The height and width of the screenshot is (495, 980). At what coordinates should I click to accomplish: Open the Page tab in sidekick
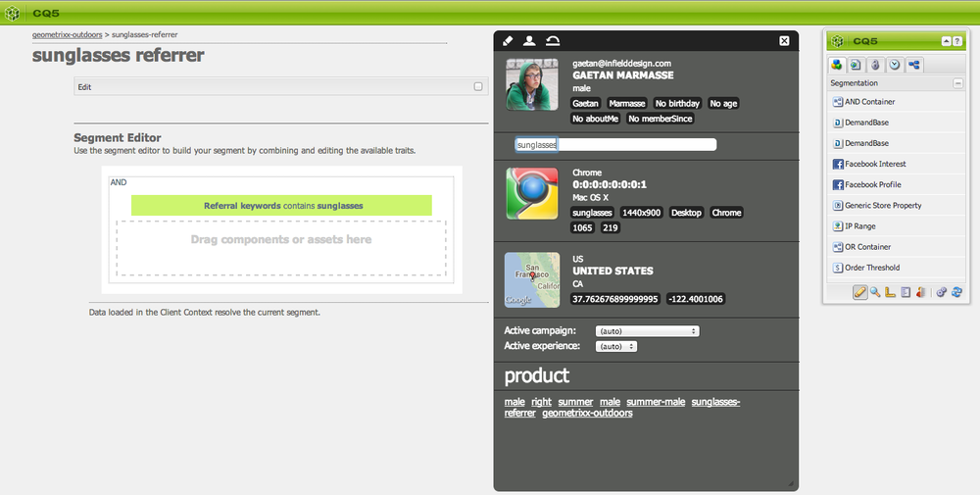point(856,65)
